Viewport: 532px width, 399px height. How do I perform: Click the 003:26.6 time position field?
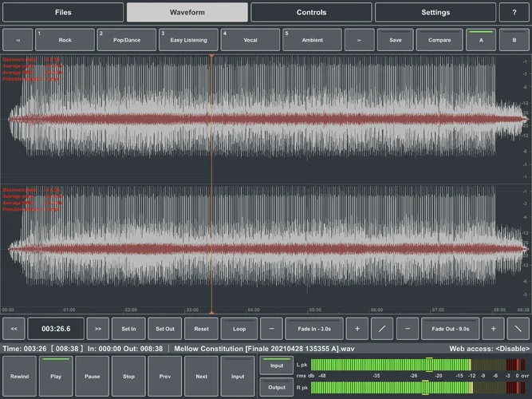[56, 328]
